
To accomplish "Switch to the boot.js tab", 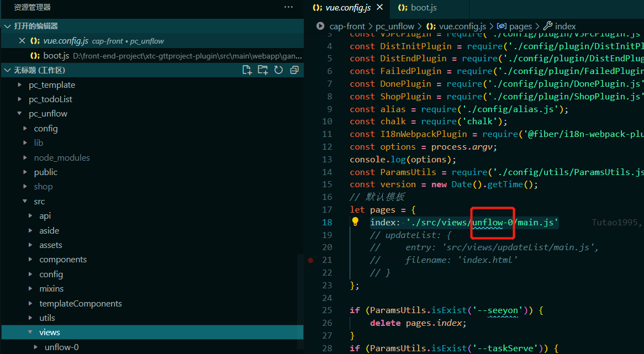I will click(424, 8).
